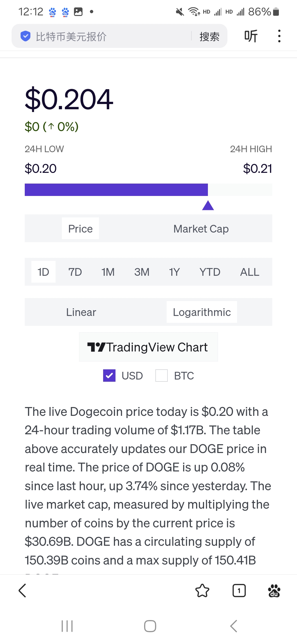
Task: Open the three-dot overflow menu
Action: pyautogui.click(x=279, y=36)
